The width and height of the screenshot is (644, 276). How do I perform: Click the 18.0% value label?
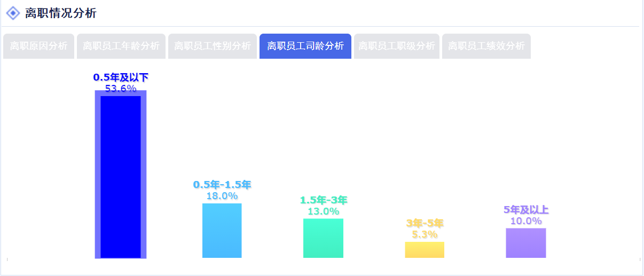click(x=222, y=196)
